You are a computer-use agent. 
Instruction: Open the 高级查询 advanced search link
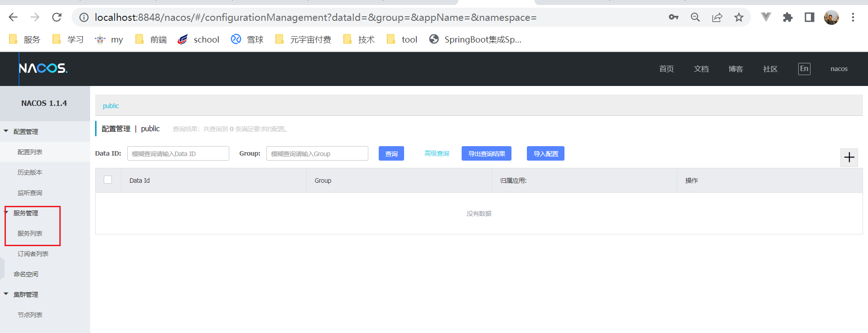437,154
